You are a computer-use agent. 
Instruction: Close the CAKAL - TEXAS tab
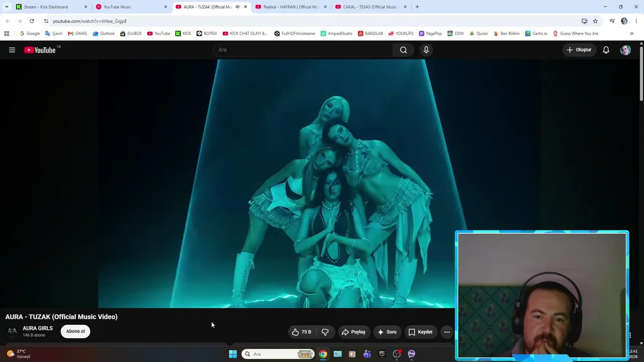[x=405, y=7]
